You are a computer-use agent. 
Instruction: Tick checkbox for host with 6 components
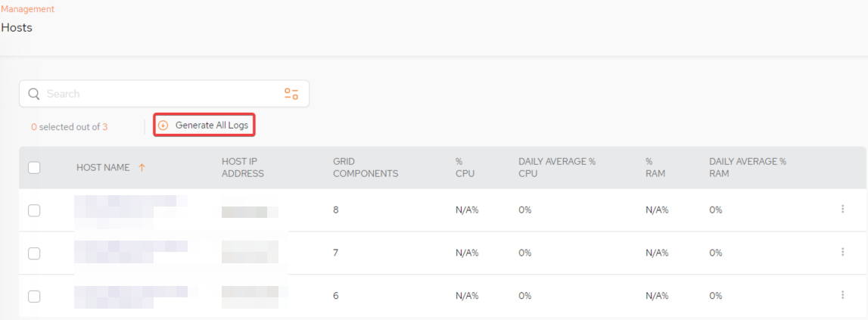pyautogui.click(x=34, y=296)
